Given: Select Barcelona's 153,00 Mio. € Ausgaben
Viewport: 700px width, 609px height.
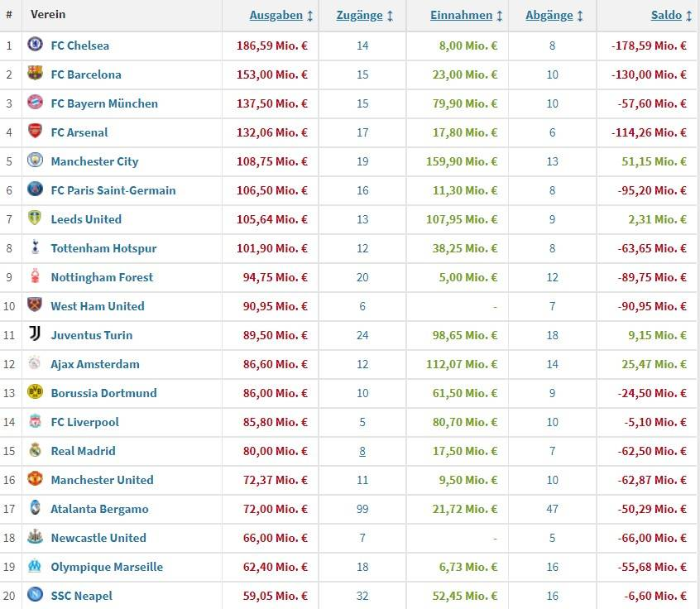Looking at the screenshot, I should [x=272, y=74].
